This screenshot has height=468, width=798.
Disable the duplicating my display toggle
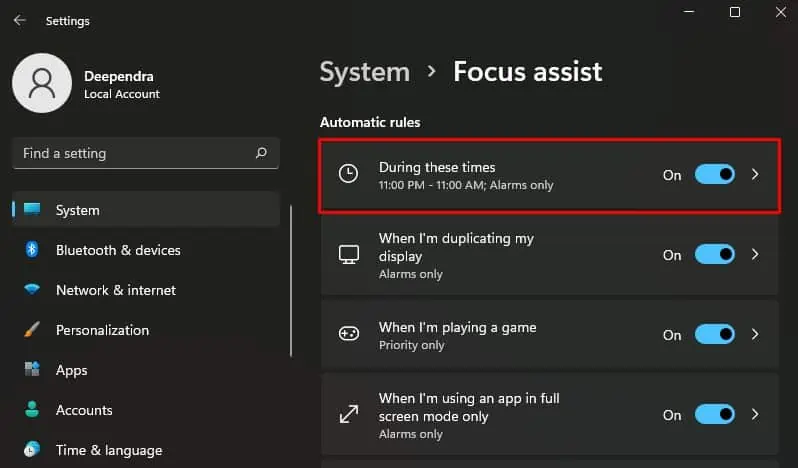715,254
